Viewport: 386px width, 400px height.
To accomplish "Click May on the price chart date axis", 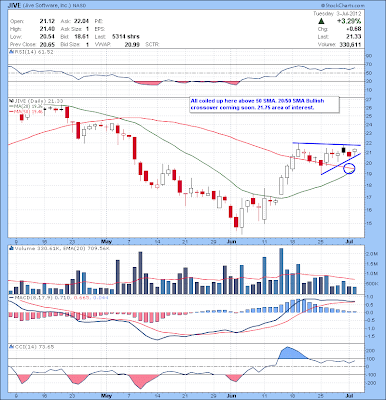I will click(106, 241).
